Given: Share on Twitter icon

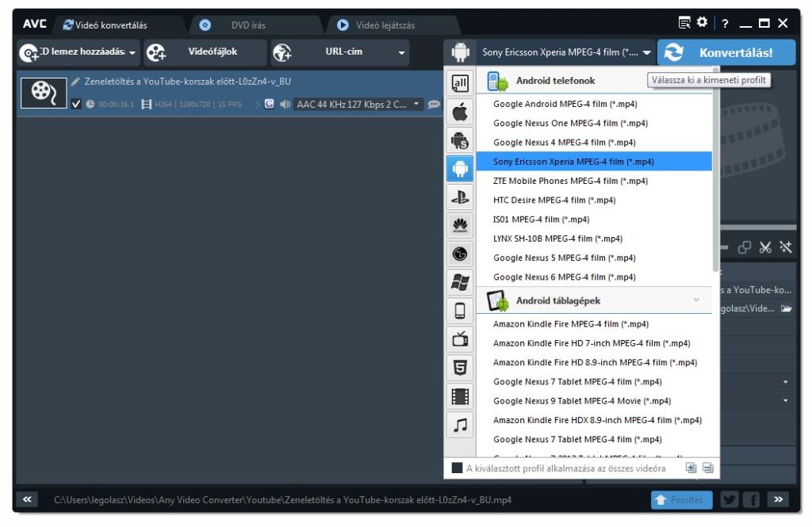Looking at the screenshot, I should 730,499.
